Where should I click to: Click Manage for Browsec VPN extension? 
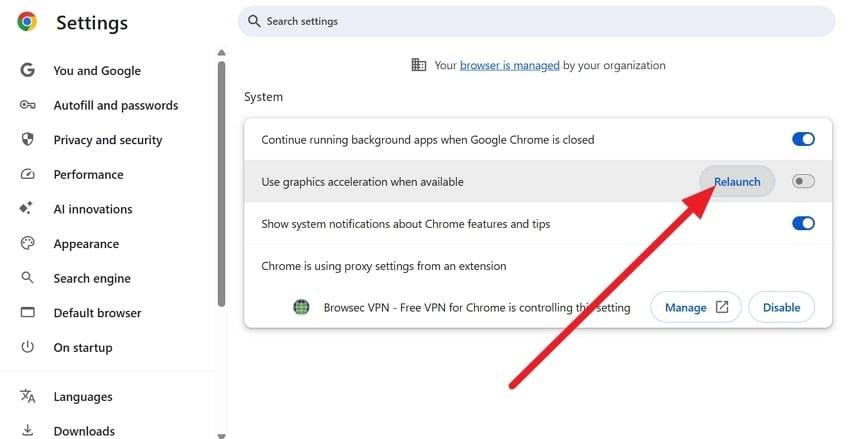(x=696, y=307)
